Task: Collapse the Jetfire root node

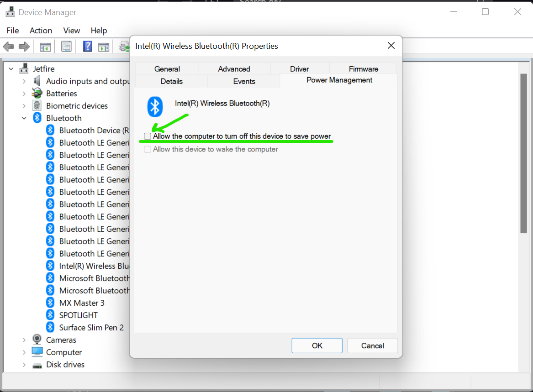Action: coord(11,69)
